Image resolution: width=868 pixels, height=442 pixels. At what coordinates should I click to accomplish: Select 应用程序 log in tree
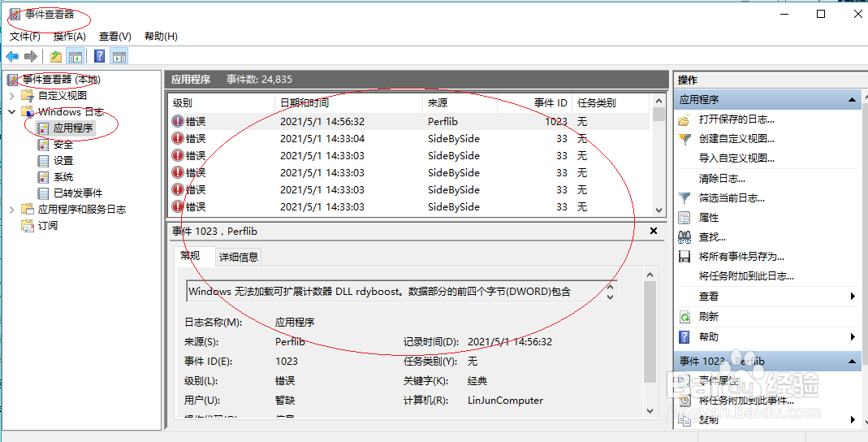click(72, 128)
